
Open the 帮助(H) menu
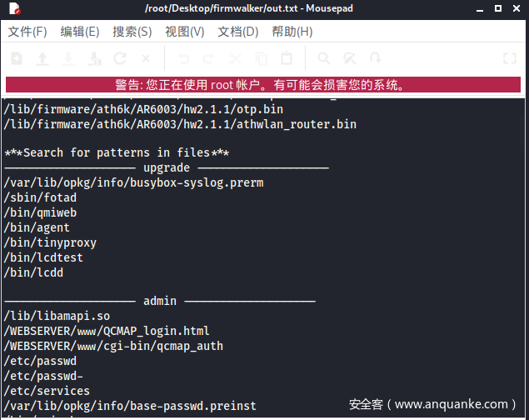[x=292, y=32]
